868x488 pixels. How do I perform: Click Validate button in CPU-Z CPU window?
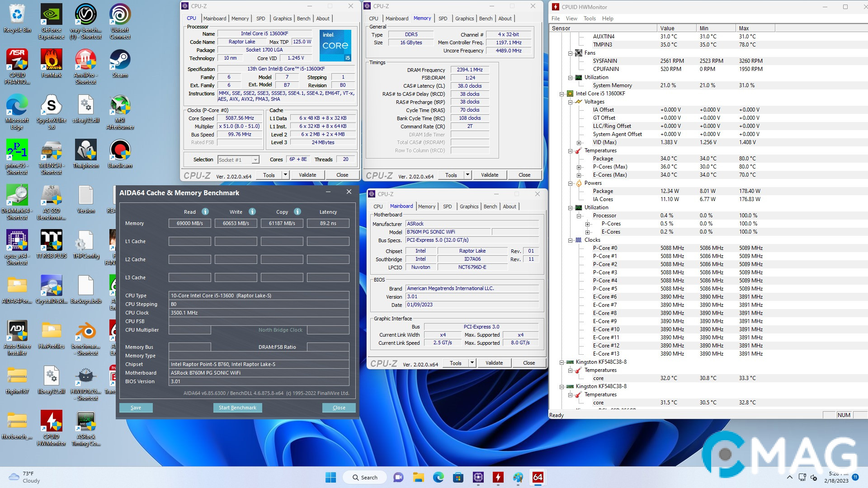tap(307, 175)
